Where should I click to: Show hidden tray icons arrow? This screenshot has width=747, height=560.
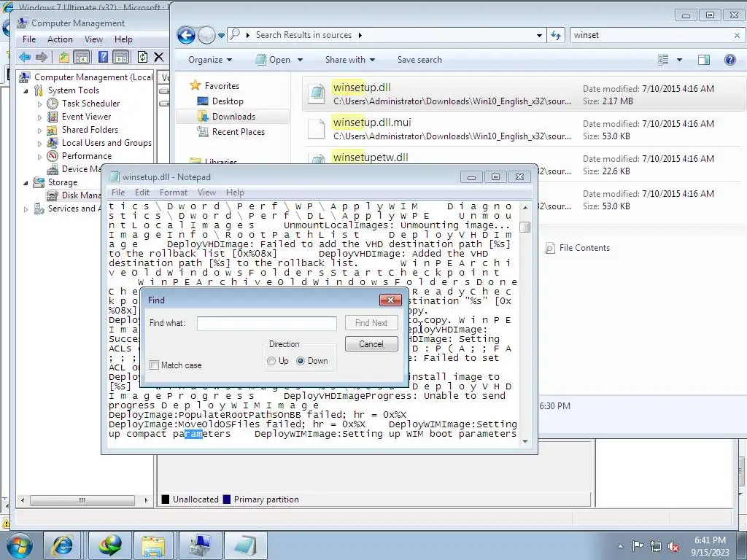pos(620,546)
